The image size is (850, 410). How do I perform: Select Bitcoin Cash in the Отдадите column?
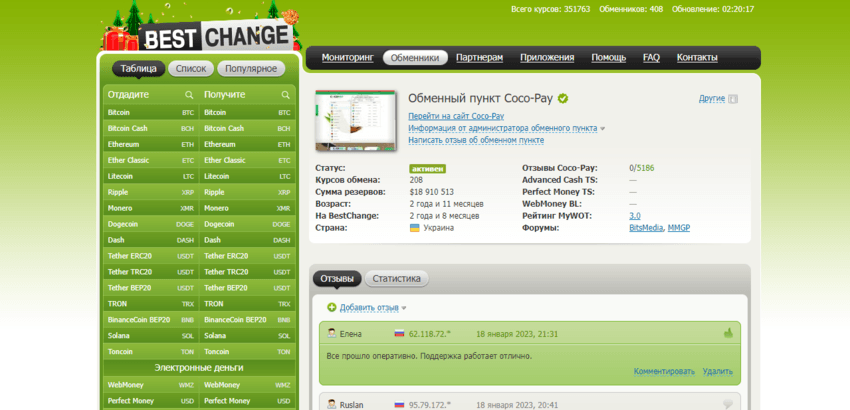tap(151, 129)
